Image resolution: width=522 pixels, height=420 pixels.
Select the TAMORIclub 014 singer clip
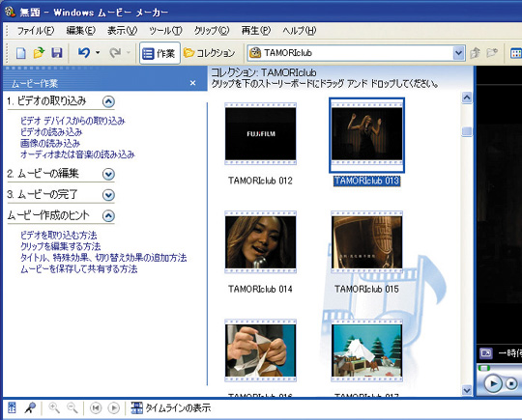[260, 242]
